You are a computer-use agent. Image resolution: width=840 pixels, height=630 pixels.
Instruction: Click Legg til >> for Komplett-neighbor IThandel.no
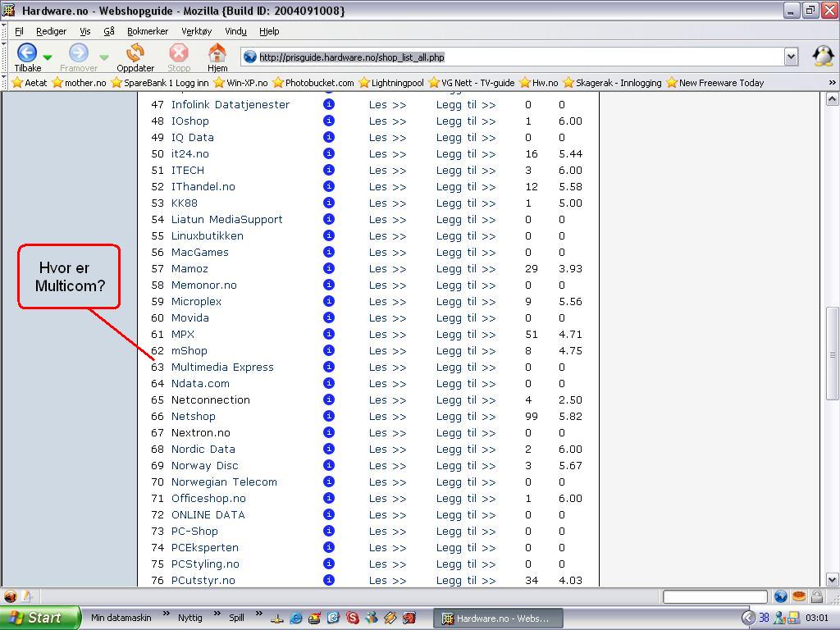(466, 187)
